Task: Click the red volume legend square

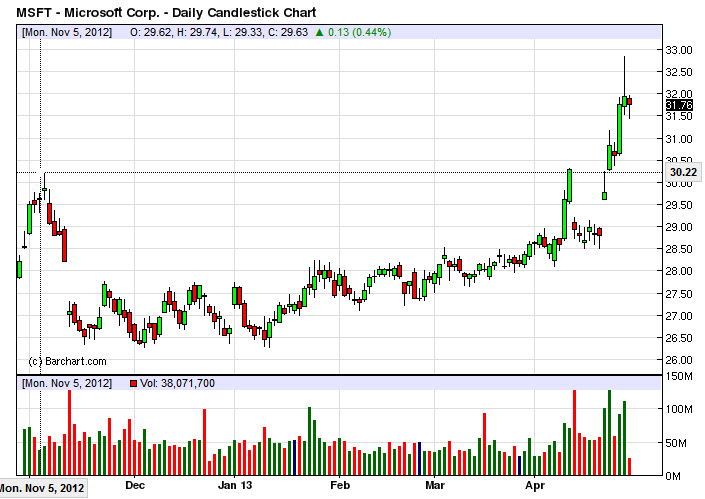Action: 133,383
